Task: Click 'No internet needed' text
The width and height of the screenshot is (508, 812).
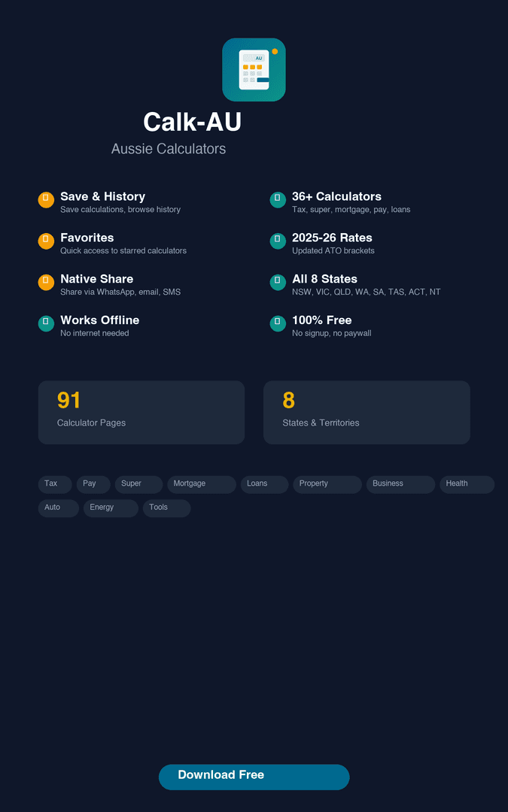Action: tap(94, 333)
